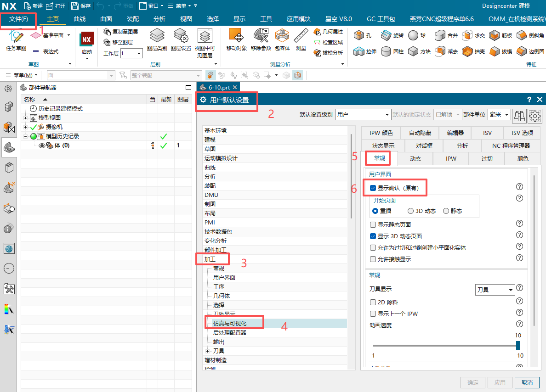Screen dimensions: 546x392
Task: Open the 默认设置级别 dropdown
Action: pos(363,114)
